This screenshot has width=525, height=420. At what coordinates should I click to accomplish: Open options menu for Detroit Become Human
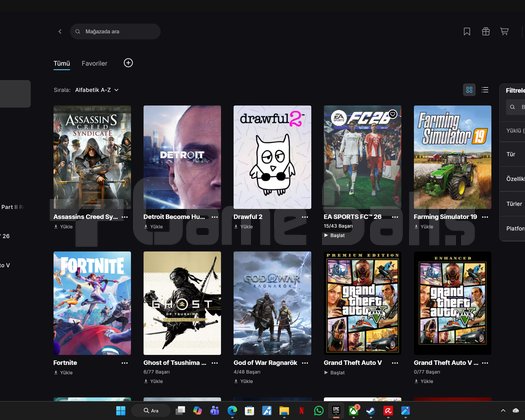215,217
